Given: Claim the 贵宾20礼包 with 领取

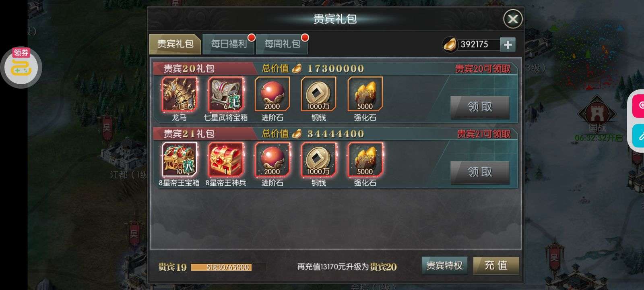Looking at the screenshot, I should click(480, 107).
